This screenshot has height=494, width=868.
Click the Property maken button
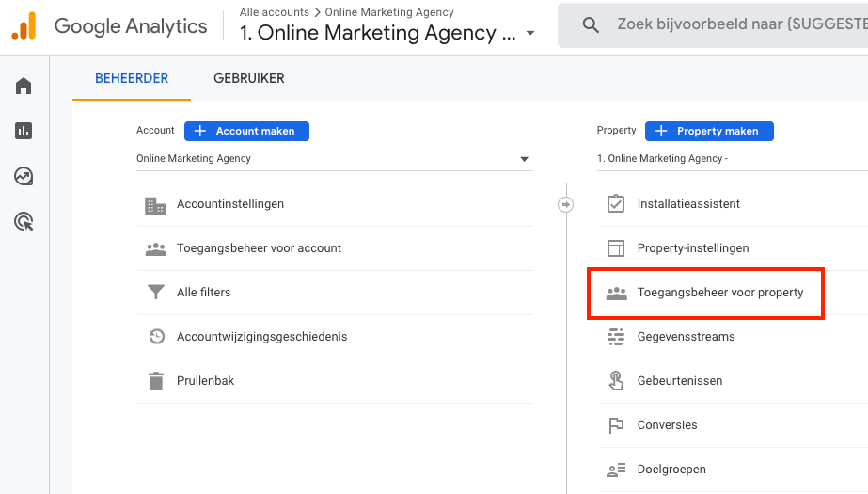708,131
